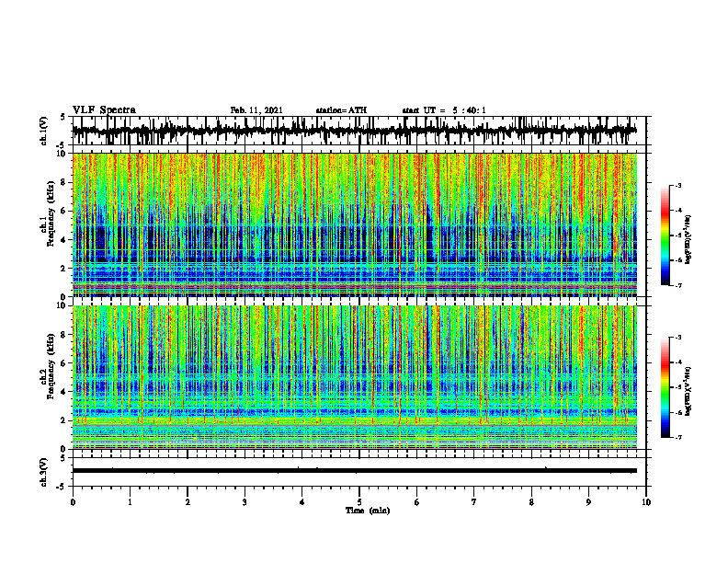The height and width of the screenshot is (563, 728).
Task: Click the ch.1 voltage waveform panel
Action: pos(359,131)
